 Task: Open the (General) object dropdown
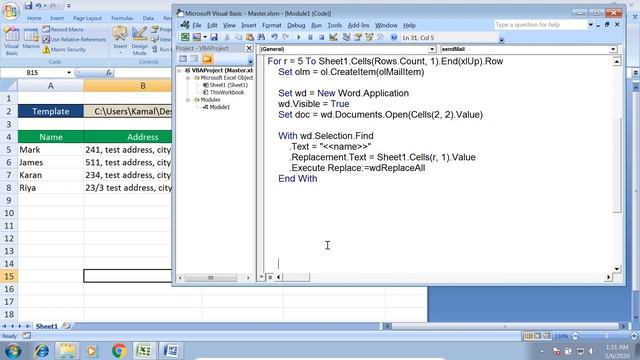click(x=432, y=49)
